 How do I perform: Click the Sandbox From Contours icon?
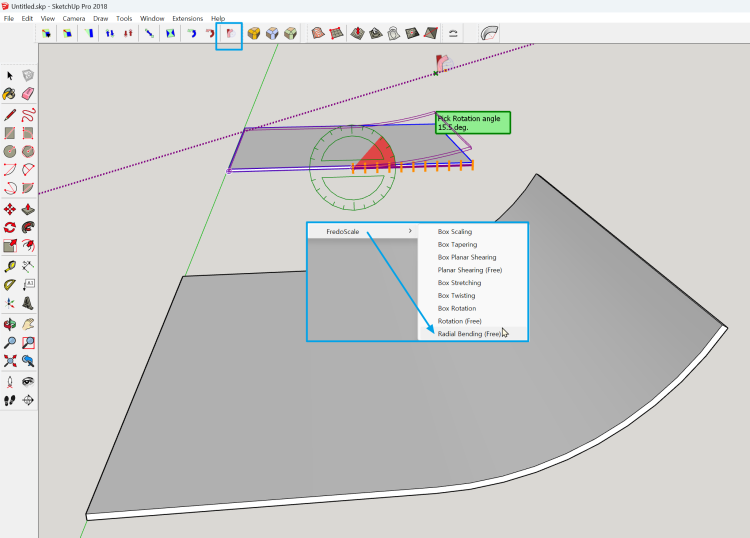click(318, 33)
